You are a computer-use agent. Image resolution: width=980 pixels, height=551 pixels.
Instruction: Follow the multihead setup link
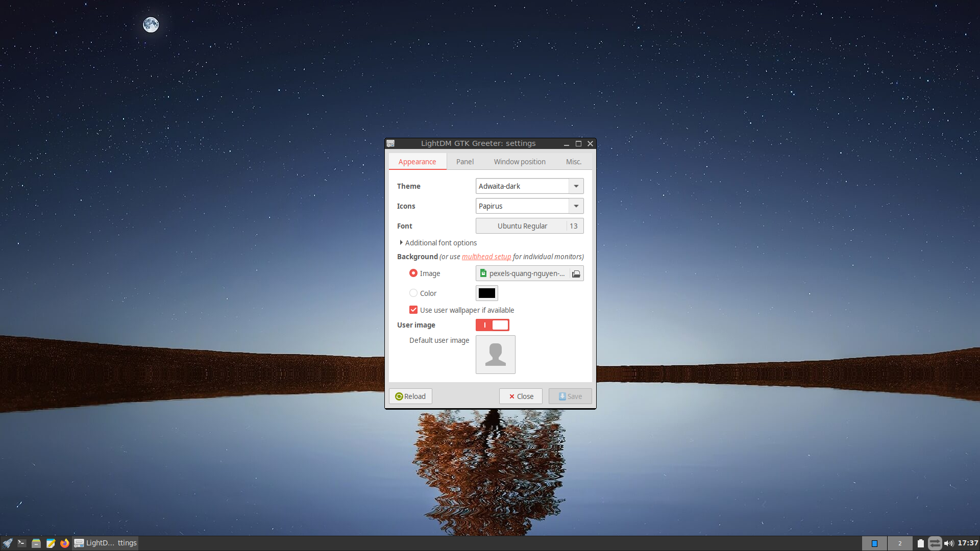[486, 257]
